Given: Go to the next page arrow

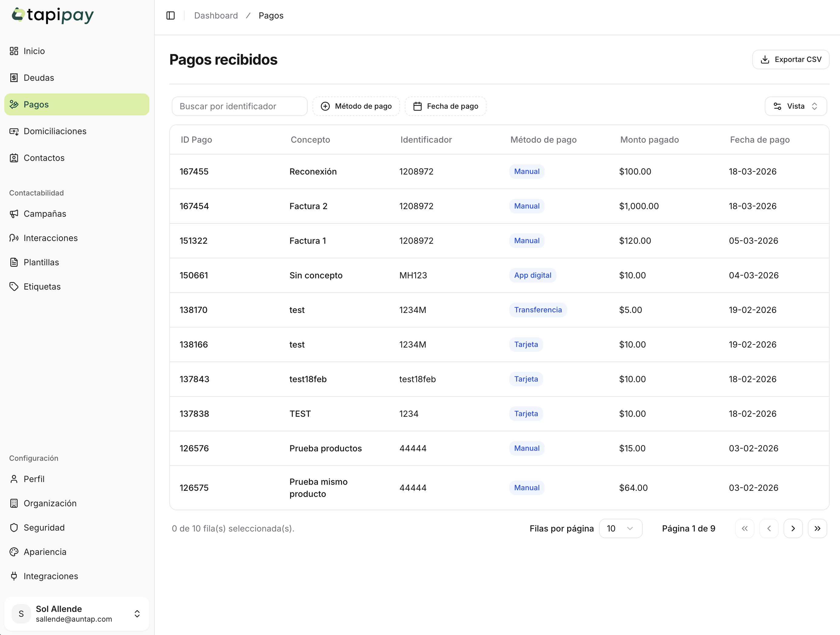Looking at the screenshot, I should (x=793, y=528).
